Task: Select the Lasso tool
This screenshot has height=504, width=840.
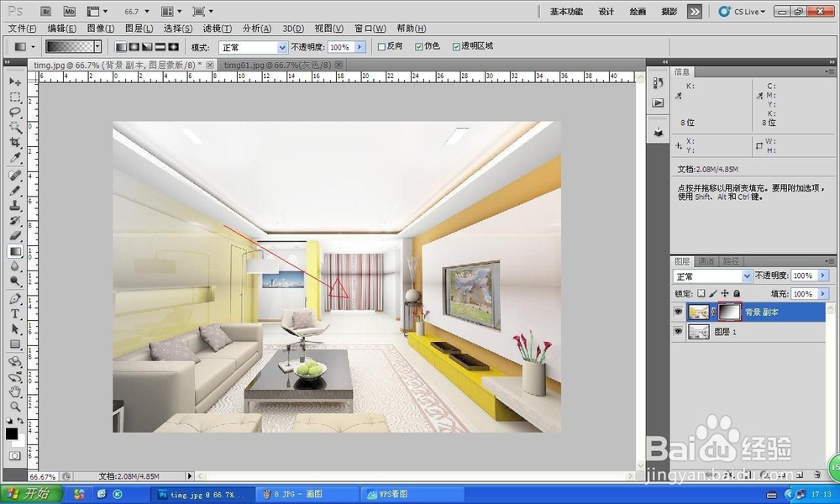Action: tap(15, 112)
